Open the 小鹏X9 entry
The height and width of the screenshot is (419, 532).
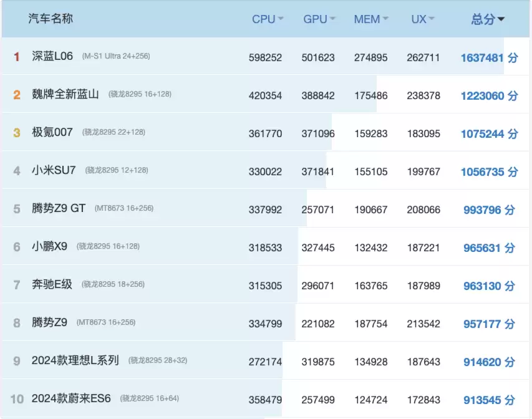(x=51, y=246)
